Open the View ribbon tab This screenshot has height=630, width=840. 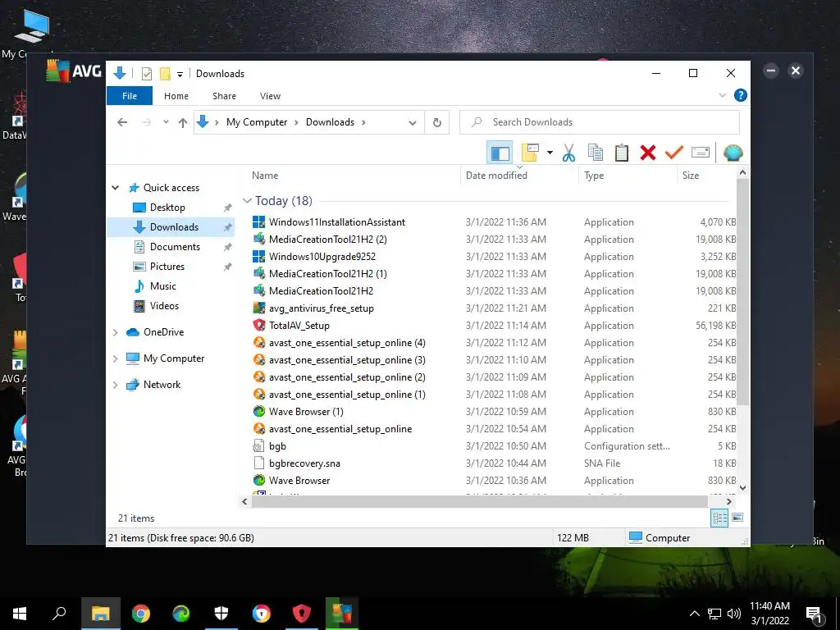[270, 96]
